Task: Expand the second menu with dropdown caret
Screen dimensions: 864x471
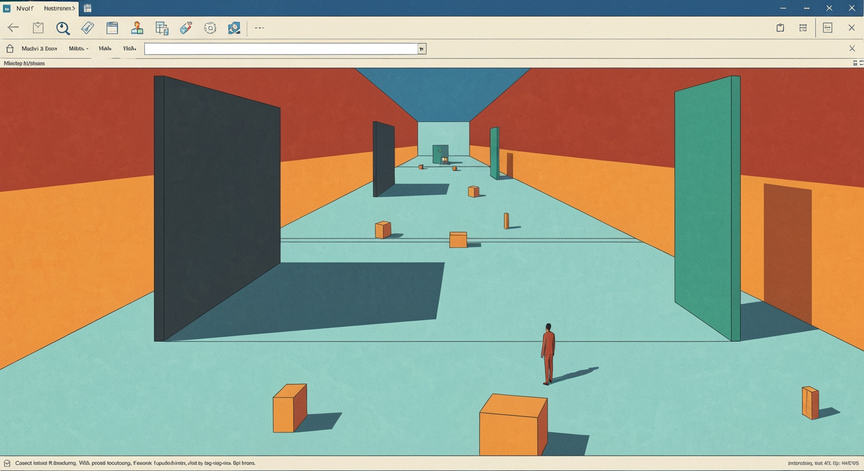Action: 78,48
